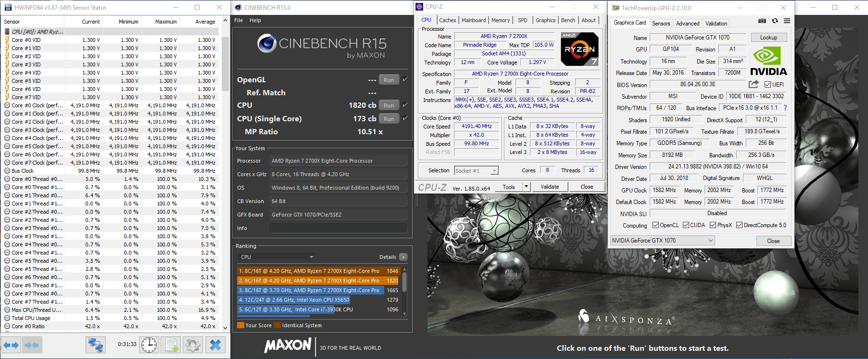Open CPU-Z Tools dropdown arrow
This screenshot has width=868, height=359.
pos(526,187)
